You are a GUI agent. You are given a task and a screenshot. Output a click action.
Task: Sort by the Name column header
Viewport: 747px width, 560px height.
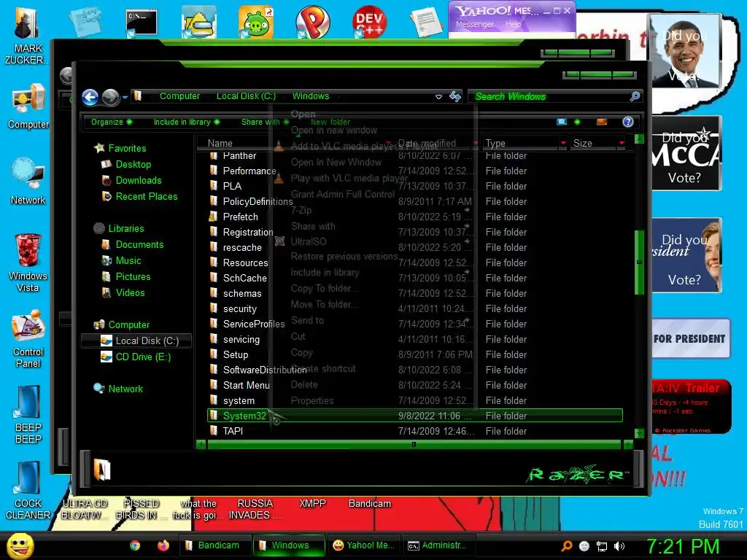point(220,143)
